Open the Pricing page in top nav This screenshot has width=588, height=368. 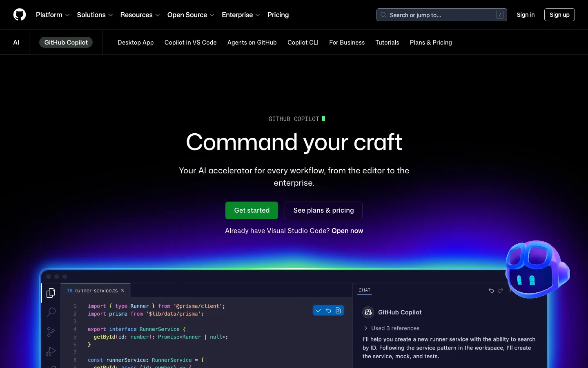[278, 15]
